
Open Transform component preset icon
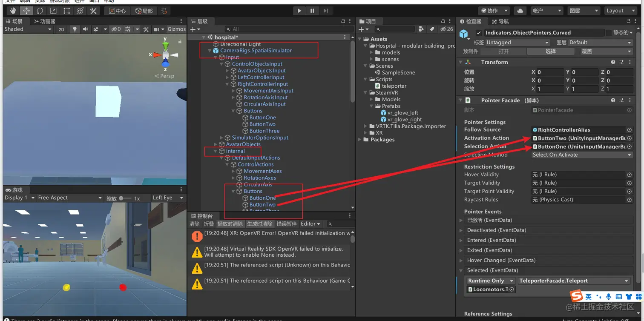[621, 62]
